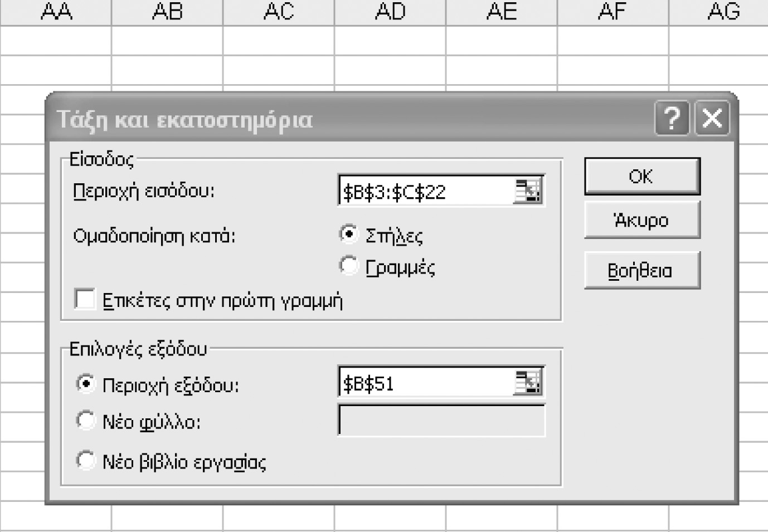Enable Ετικέτες στην πρώτη γραμμή checkbox

85,299
